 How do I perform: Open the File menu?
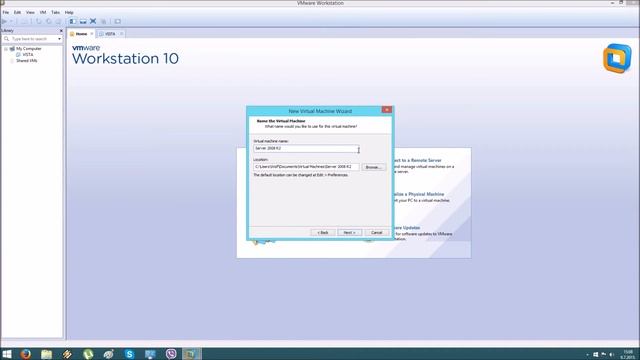pos(6,13)
